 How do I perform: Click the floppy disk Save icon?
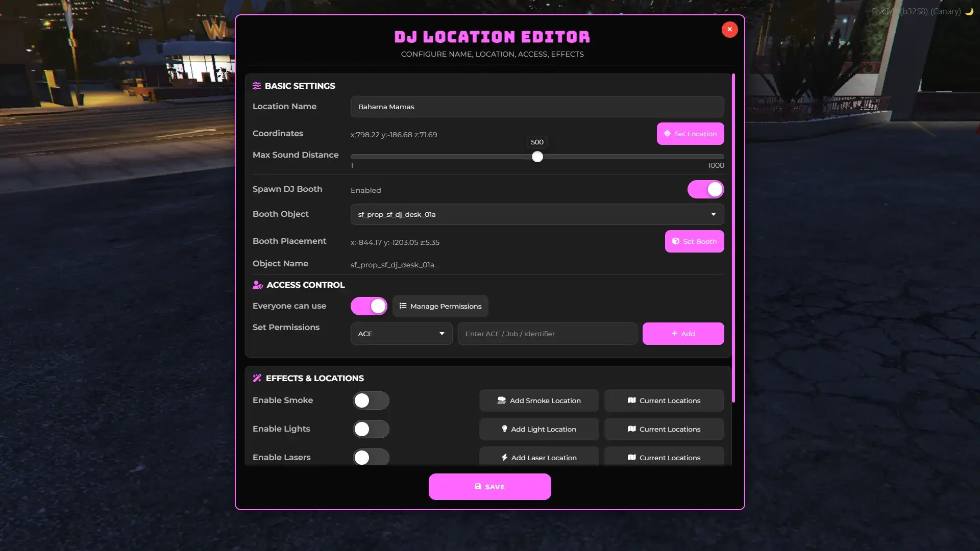pos(478,487)
